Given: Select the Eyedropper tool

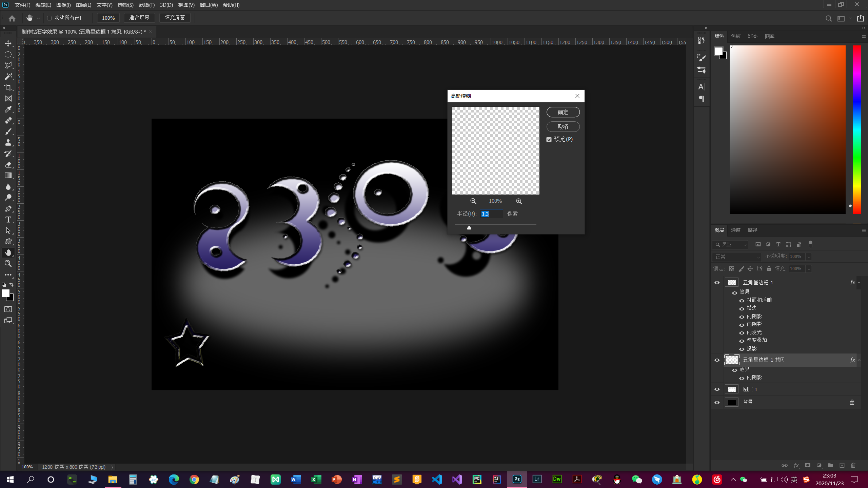Looking at the screenshot, I should [8, 109].
